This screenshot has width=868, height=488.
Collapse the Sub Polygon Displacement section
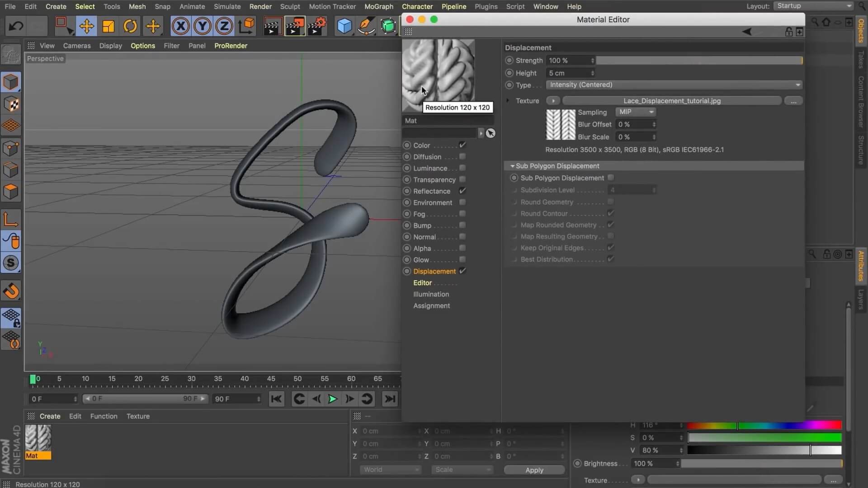coord(512,166)
